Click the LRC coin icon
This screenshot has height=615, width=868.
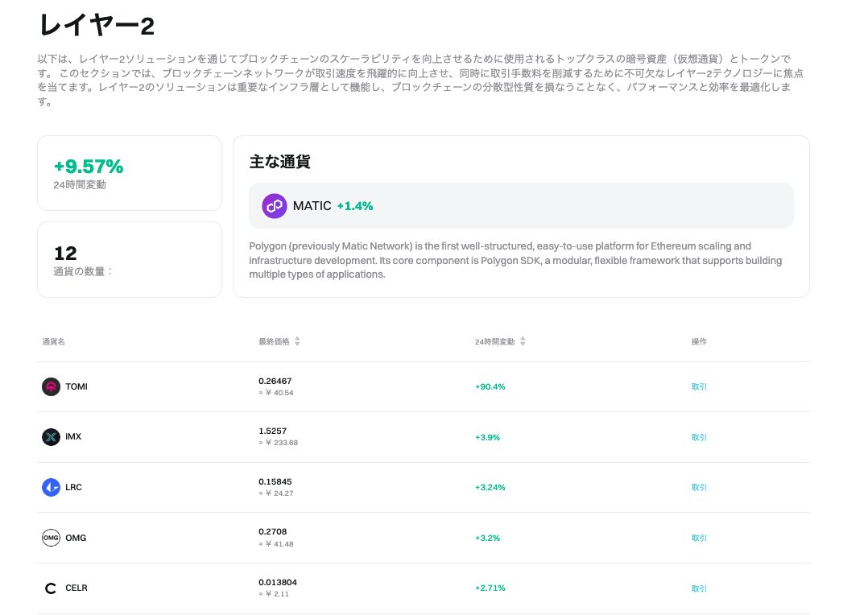(x=51, y=487)
